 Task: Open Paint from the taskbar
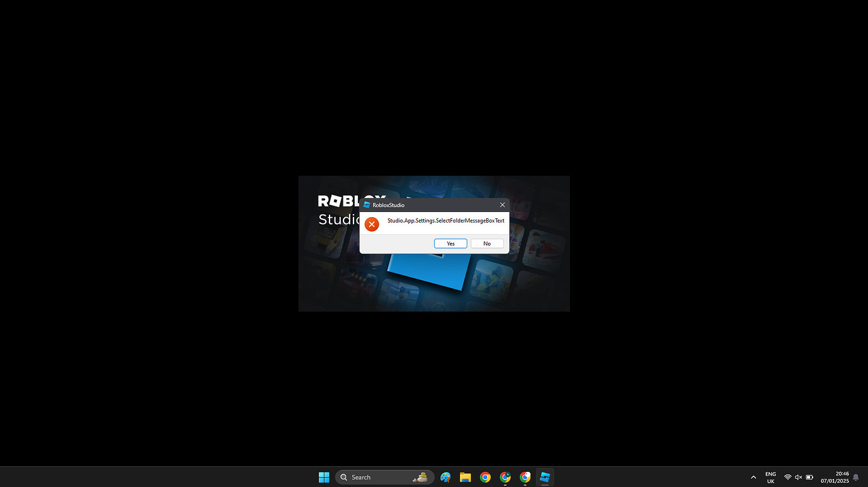click(445, 476)
